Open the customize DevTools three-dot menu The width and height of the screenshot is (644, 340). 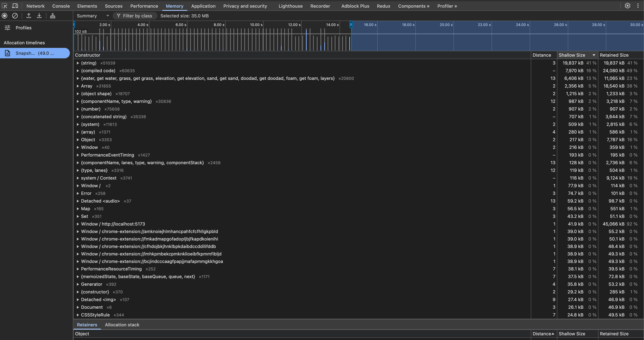pyautogui.click(x=638, y=6)
